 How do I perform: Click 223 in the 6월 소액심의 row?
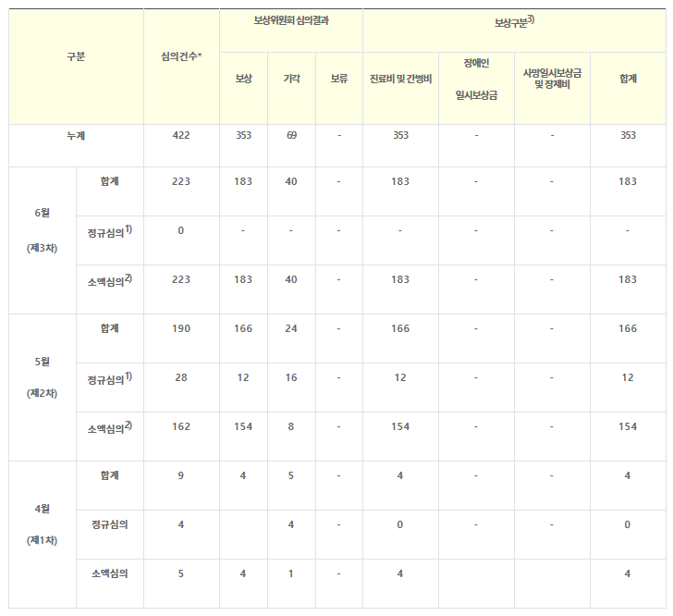[x=181, y=279]
